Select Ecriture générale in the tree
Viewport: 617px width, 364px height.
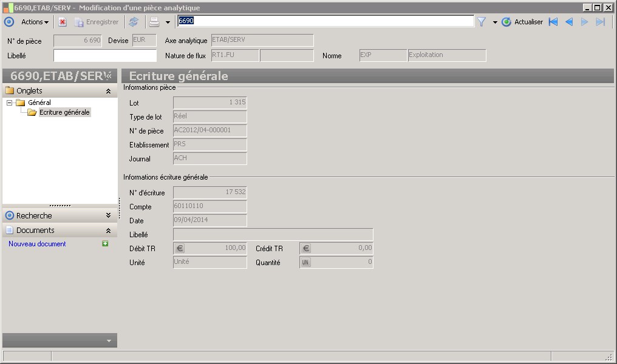[x=64, y=112]
